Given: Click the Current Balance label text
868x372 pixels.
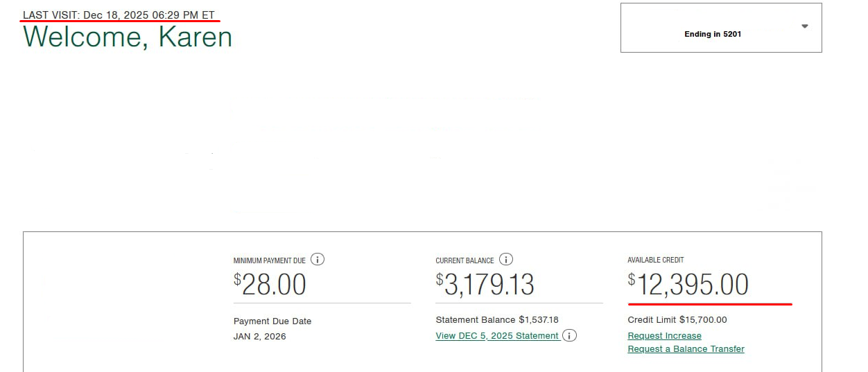Looking at the screenshot, I should point(465,260).
